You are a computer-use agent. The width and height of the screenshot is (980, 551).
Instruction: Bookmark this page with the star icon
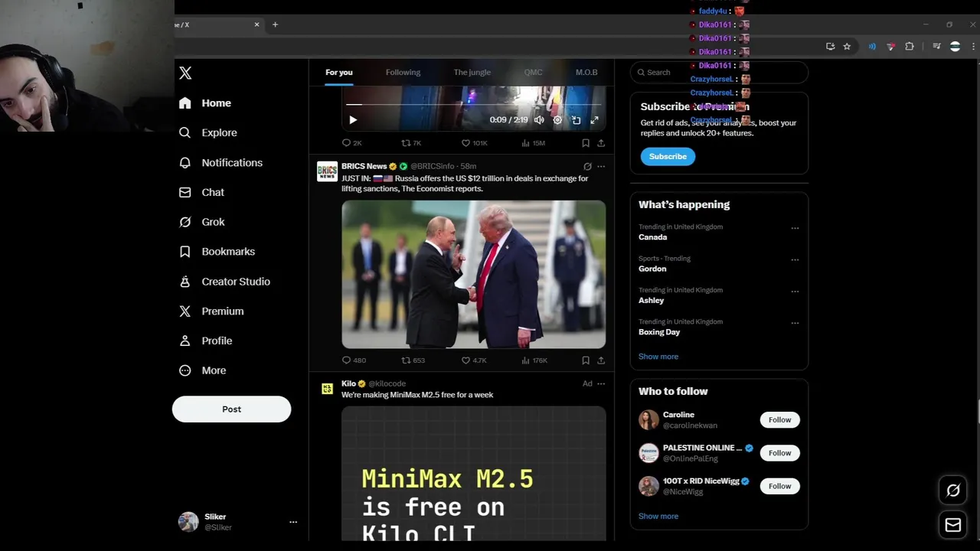pyautogui.click(x=847, y=47)
